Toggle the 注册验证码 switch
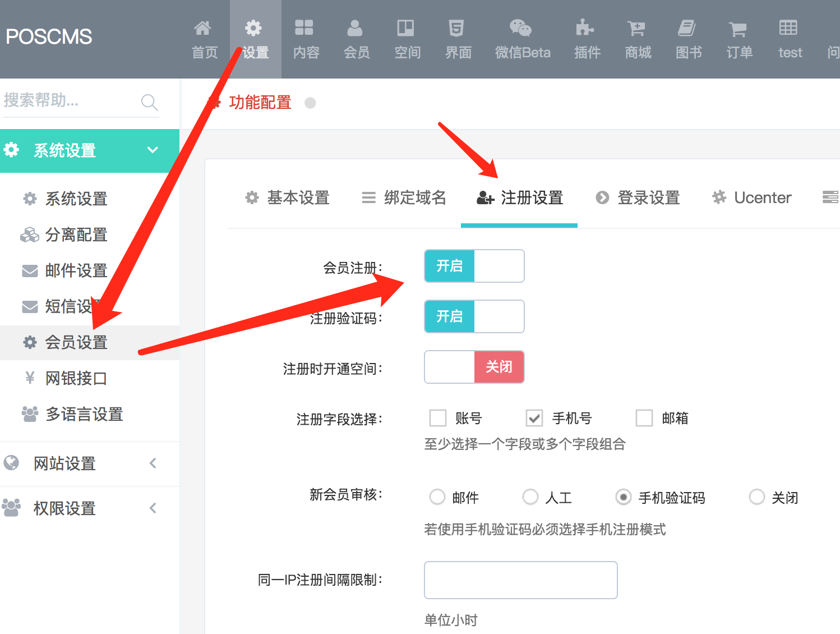The image size is (840, 634). pos(474,316)
